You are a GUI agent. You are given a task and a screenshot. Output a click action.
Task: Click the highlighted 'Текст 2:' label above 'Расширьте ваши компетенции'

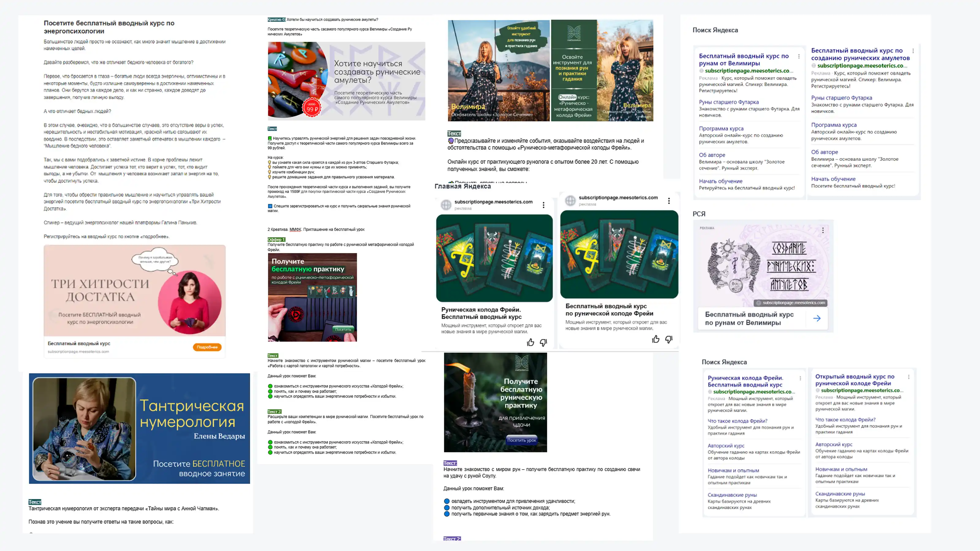[274, 412]
